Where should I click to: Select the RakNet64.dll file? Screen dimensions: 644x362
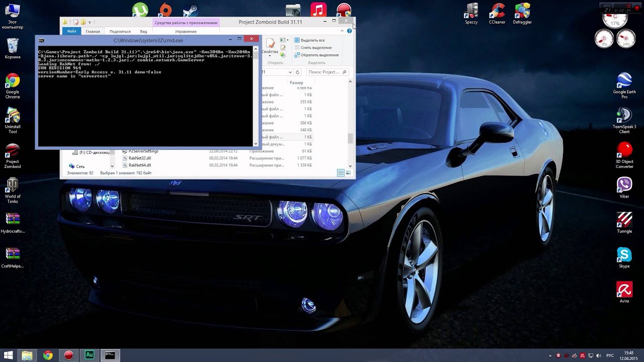click(139, 165)
